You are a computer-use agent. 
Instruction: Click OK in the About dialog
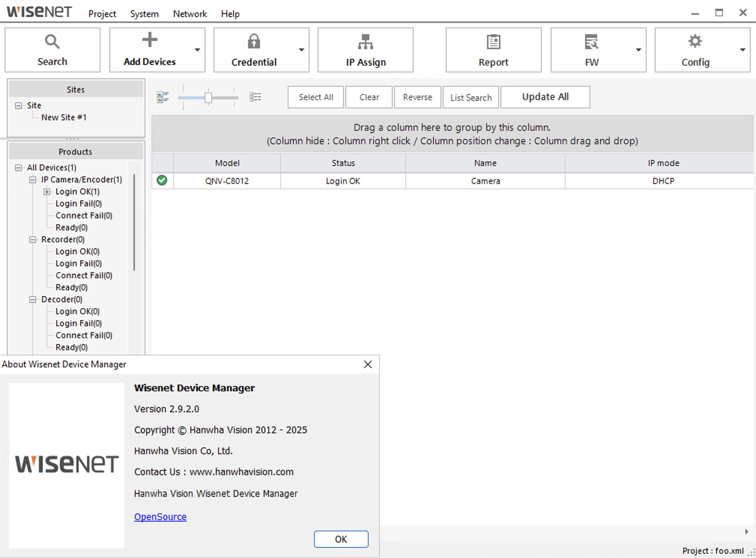[341, 539]
